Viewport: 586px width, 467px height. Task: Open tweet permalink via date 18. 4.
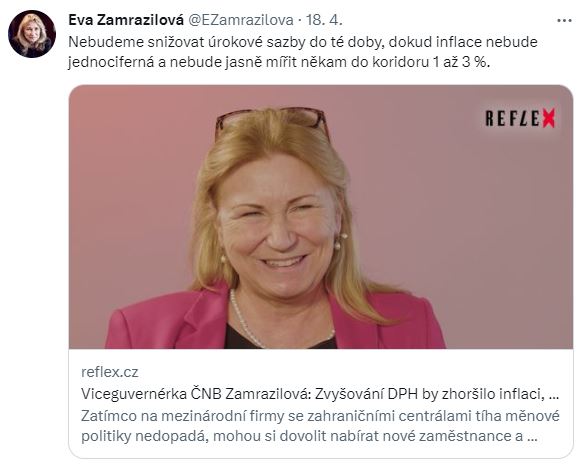pyautogui.click(x=324, y=20)
